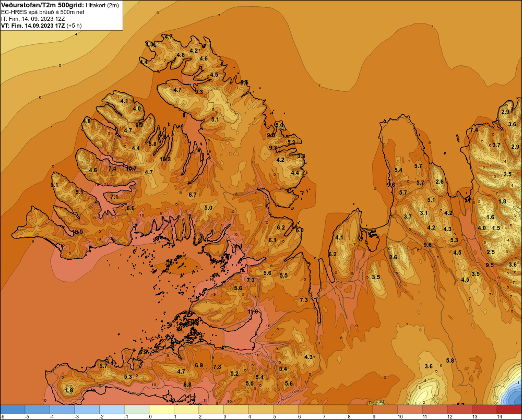
Task: Click the temperature value '10.5' on the map
Action: 78,232
